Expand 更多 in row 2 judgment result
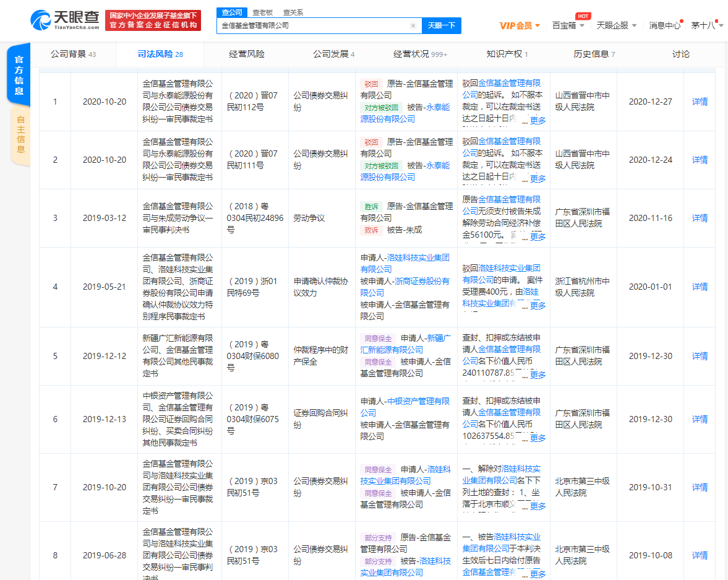Viewport: 728px width, 580px height. [537, 178]
